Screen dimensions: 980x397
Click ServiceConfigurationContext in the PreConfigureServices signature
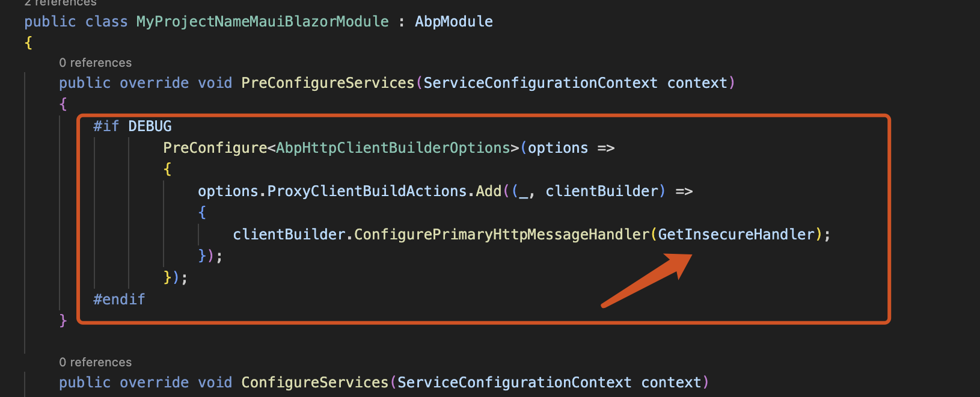point(540,83)
